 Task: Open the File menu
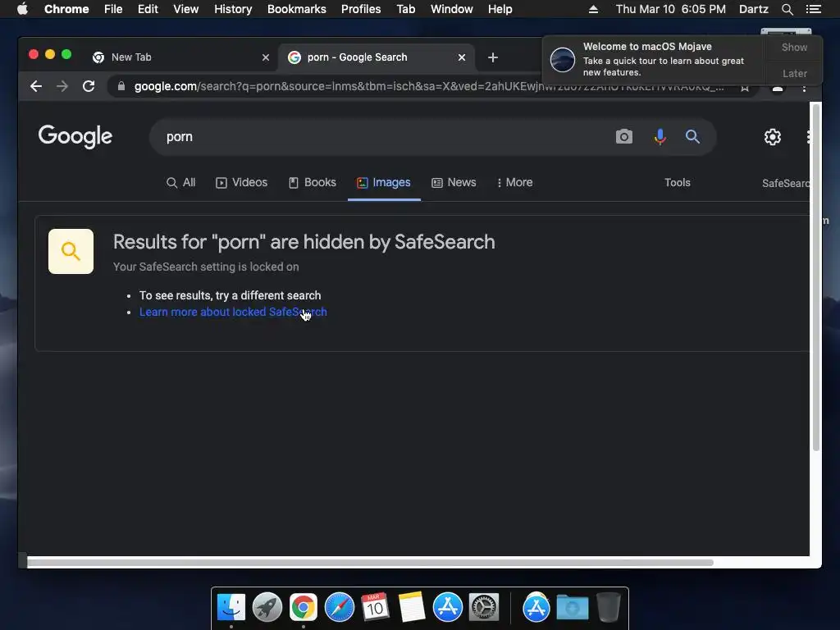113,9
